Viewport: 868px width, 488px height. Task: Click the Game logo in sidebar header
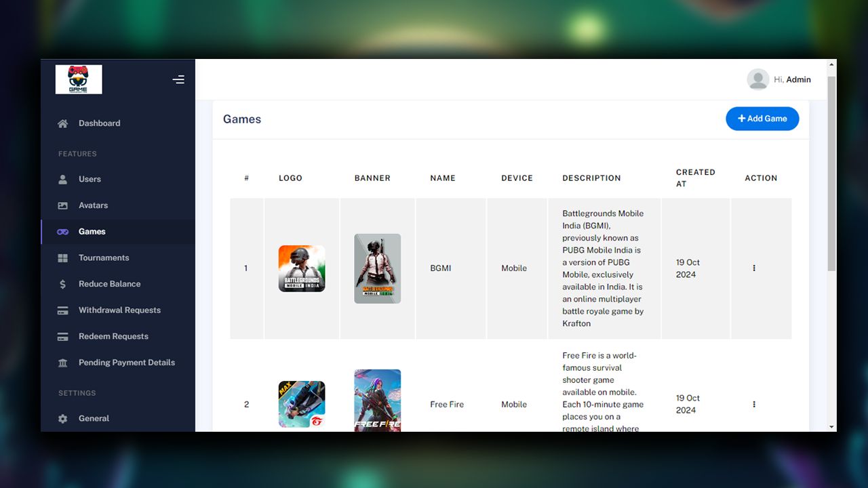79,79
